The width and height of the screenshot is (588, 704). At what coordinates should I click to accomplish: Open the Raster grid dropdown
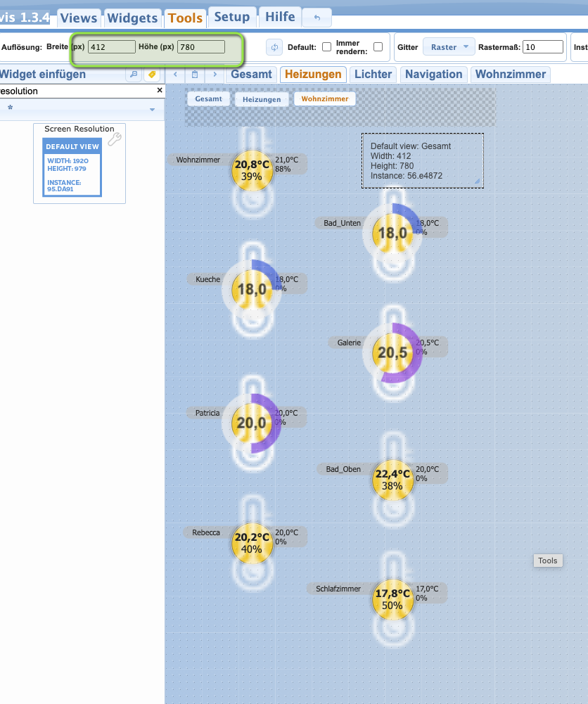(x=449, y=46)
